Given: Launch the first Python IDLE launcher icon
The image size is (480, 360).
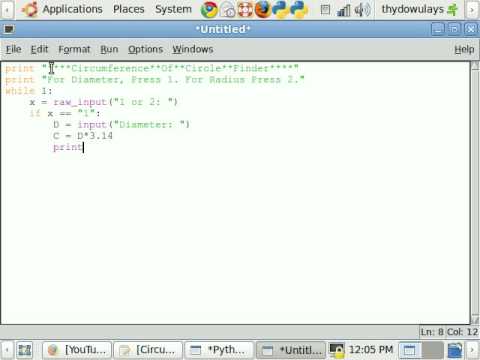Looking at the screenshot, I should coord(281,10).
